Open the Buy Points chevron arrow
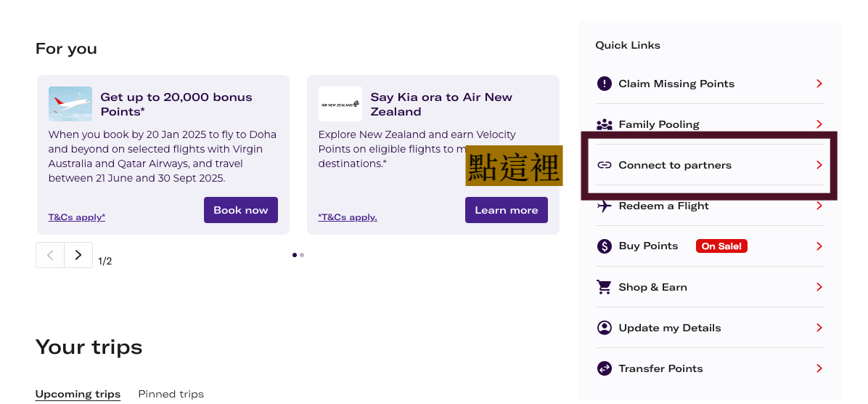The height and width of the screenshot is (404, 868). pos(819,246)
